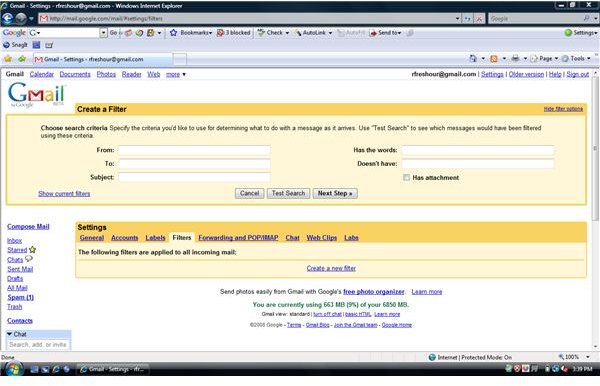Click the Internet zone globe in status bar
This screenshot has height=386, width=600.
[x=432, y=357]
